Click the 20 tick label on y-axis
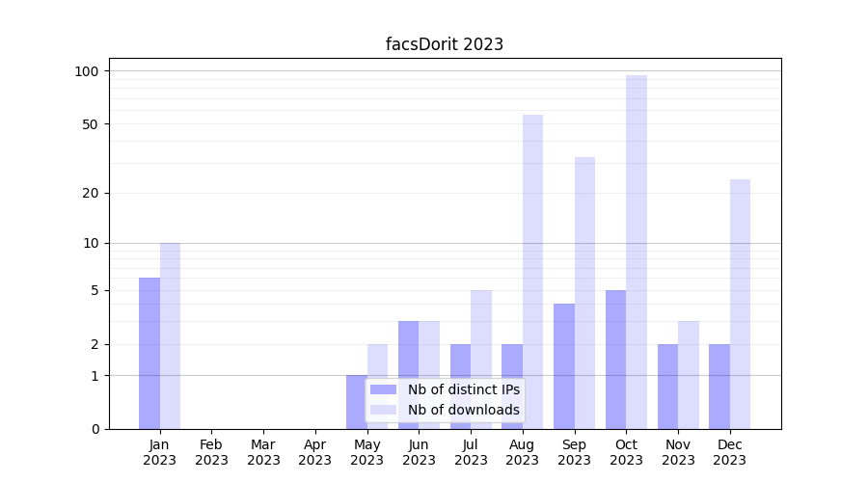 coord(91,193)
